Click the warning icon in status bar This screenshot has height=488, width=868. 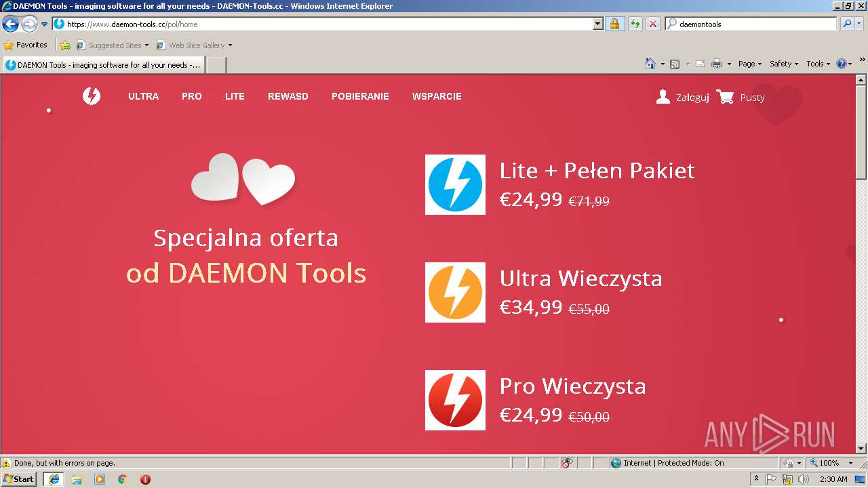click(x=7, y=463)
